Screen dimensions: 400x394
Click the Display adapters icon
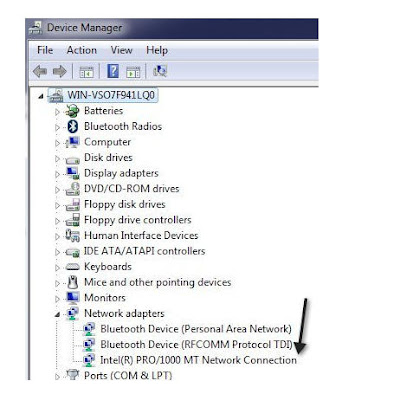(x=72, y=173)
